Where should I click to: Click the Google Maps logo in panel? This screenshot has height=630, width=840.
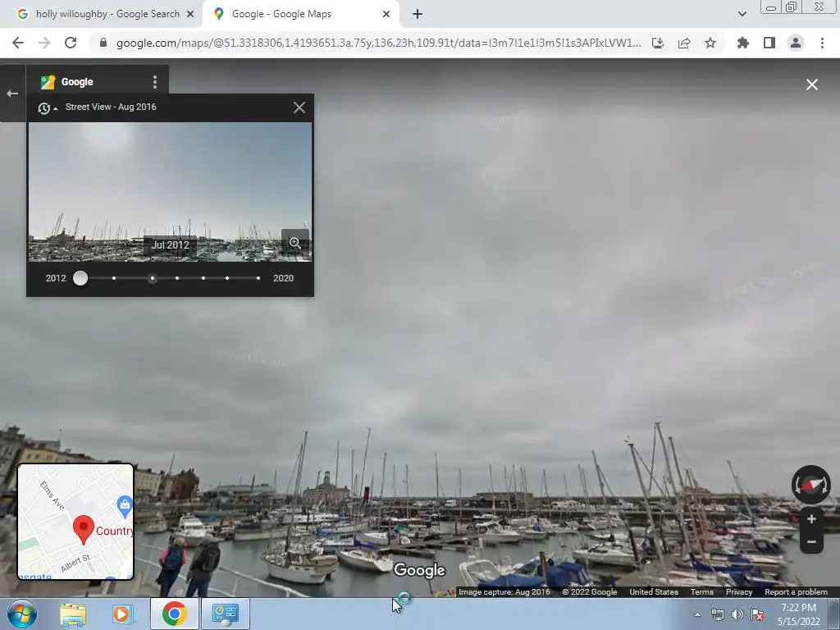click(48, 82)
